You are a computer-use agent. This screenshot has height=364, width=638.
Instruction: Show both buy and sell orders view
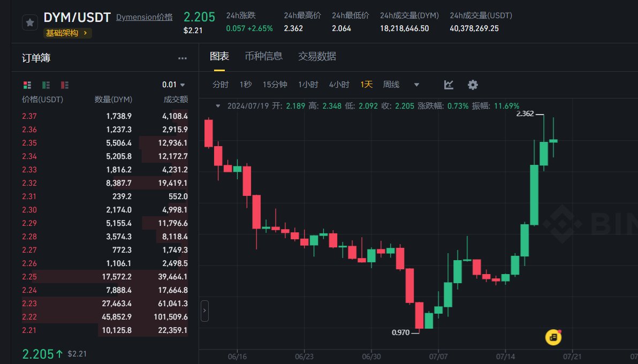(27, 85)
